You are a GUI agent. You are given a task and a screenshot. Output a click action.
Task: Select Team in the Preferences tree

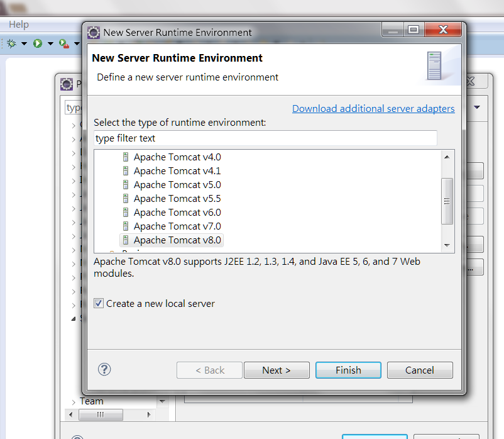coord(92,401)
